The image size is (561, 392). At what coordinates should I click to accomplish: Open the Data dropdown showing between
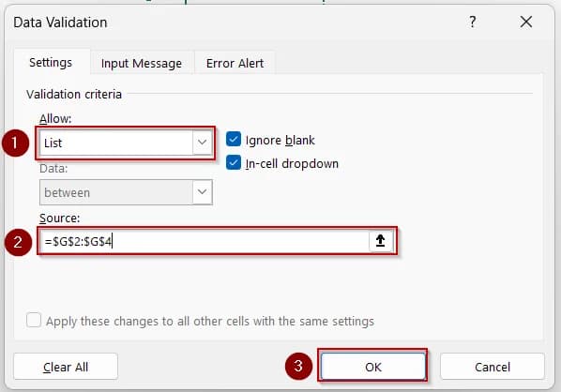point(126,192)
